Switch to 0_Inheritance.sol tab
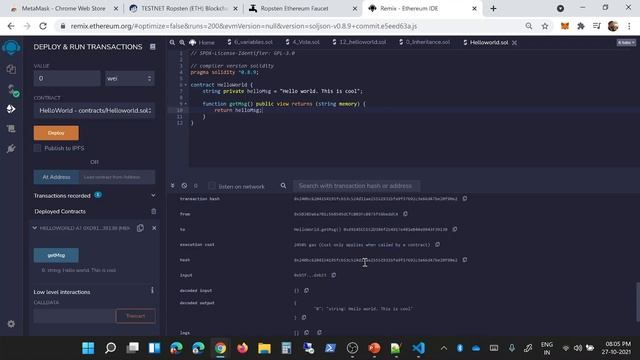 424,42
